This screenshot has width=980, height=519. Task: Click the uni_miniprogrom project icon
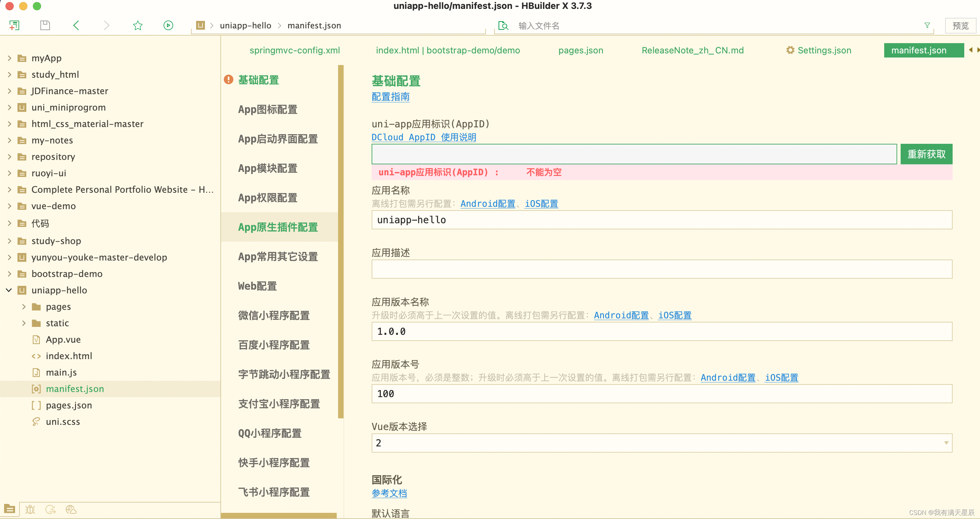coord(22,107)
